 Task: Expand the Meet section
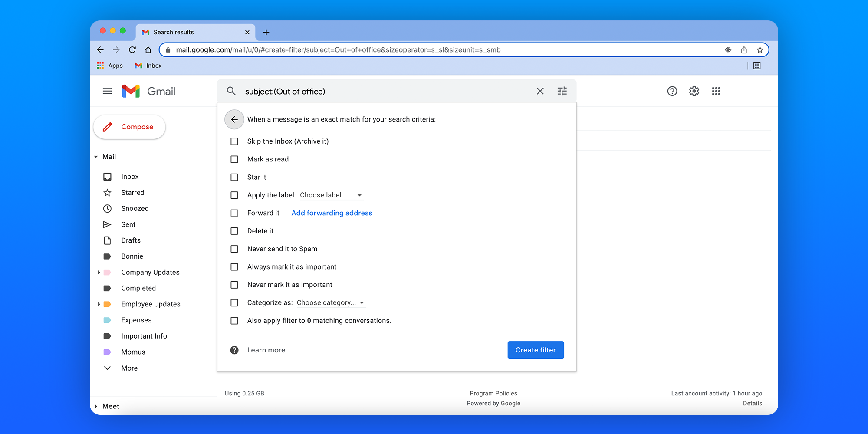coord(96,407)
